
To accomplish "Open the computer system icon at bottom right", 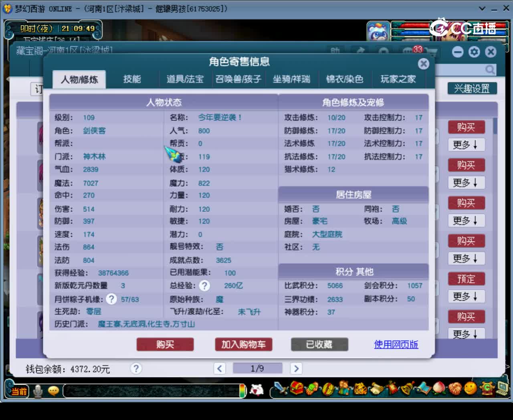I will [502, 388].
